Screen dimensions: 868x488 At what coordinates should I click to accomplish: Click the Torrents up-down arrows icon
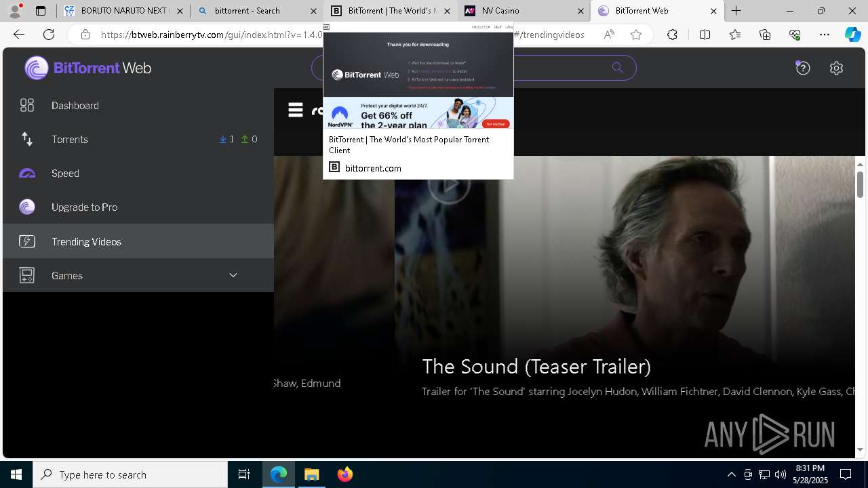(x=27, y=139)
